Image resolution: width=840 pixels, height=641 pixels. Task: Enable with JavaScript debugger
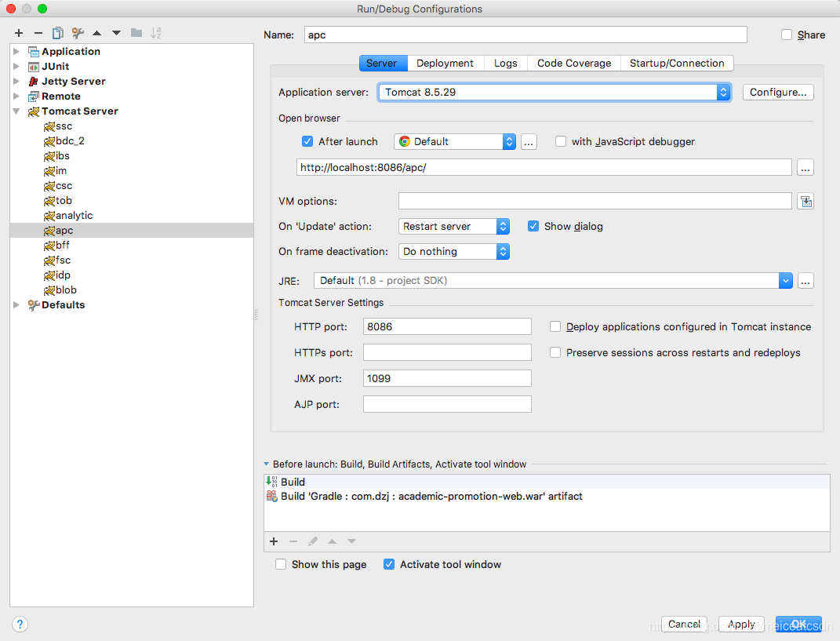(x=560, y=141)
